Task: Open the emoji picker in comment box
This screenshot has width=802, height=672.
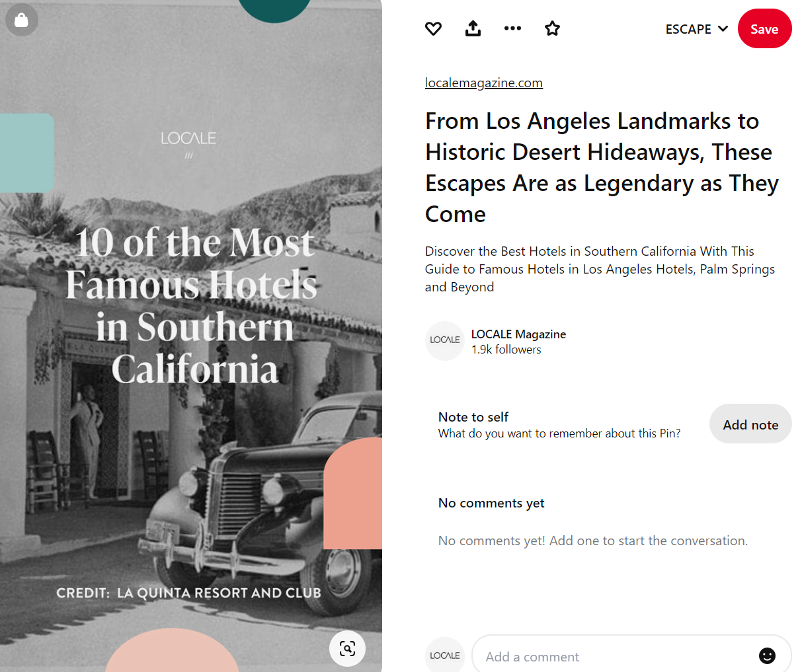Action: (x=767, y=655)
